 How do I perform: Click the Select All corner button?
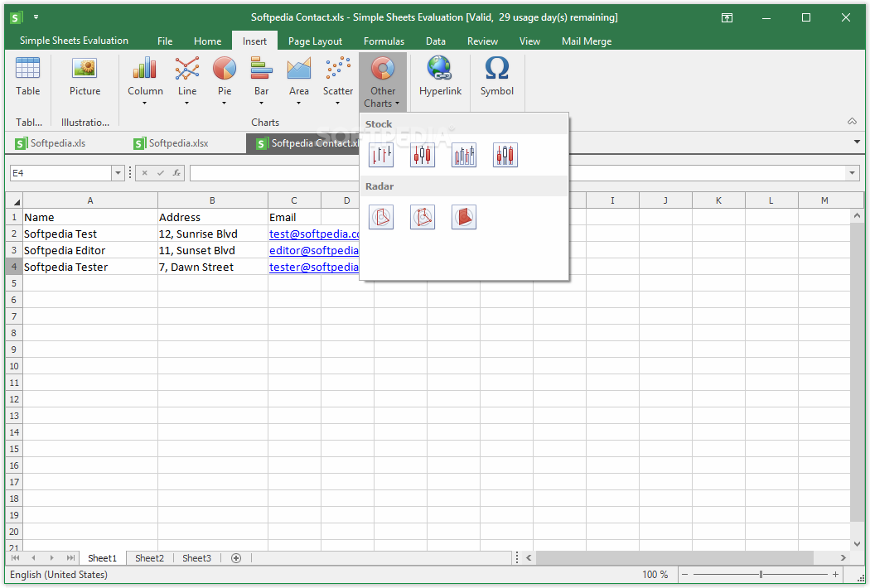tap(14, 200)
